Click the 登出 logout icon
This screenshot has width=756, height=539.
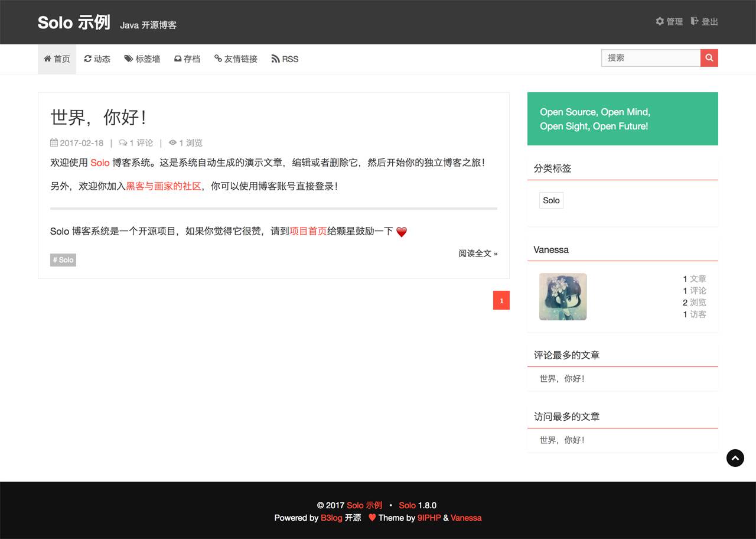click(x=695, y=21)
